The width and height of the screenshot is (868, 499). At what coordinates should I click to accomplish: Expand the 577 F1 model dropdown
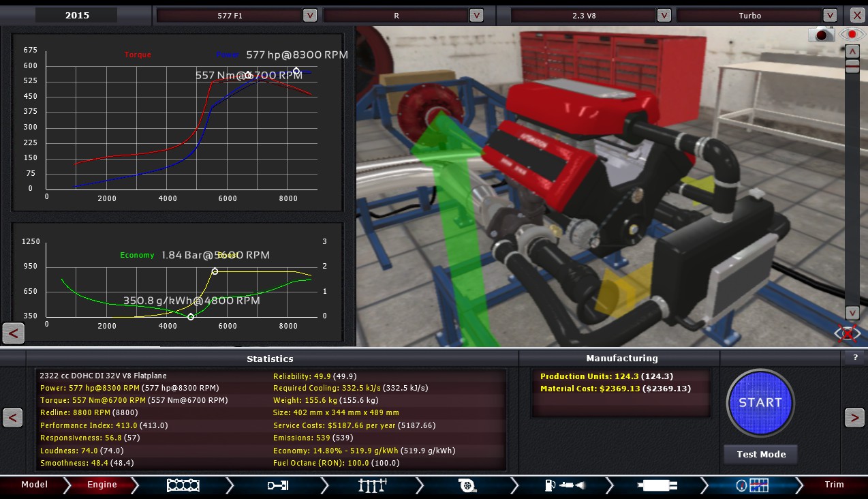309,15
